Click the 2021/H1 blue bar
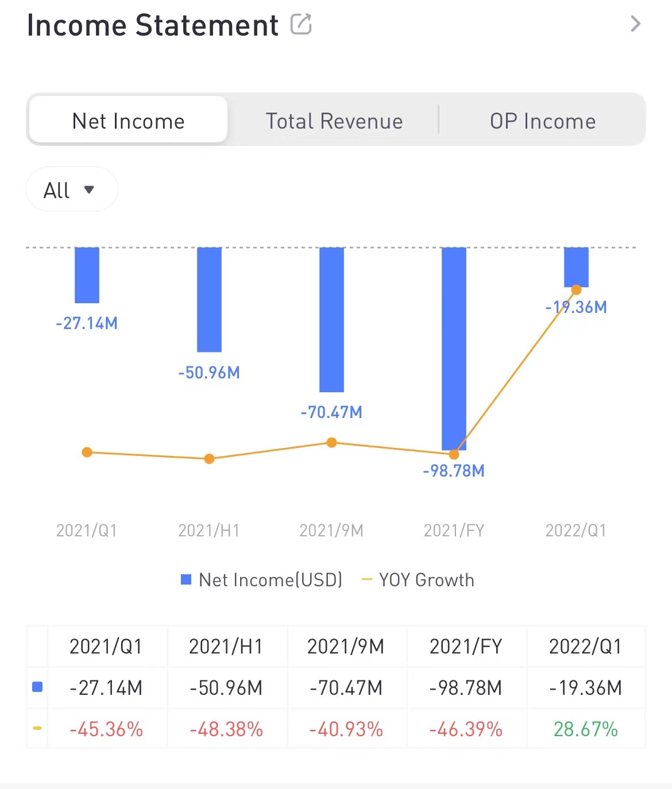This screenshot has height=789, width=672. tap(209, 300)
